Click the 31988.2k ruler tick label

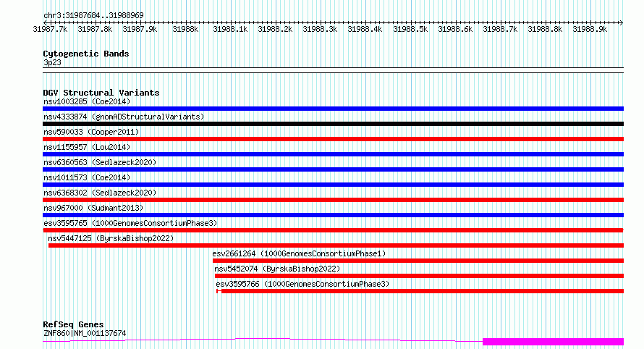tap(275, 30)
